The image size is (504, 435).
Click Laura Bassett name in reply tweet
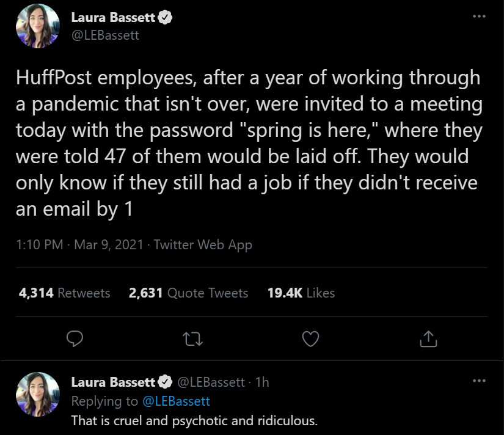(x=113, y=382)
